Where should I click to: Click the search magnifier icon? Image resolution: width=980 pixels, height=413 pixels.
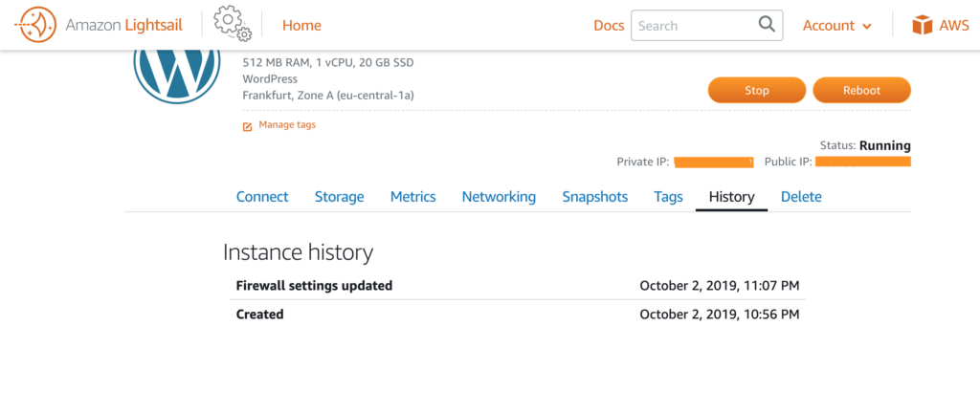[x=767, y=24]
